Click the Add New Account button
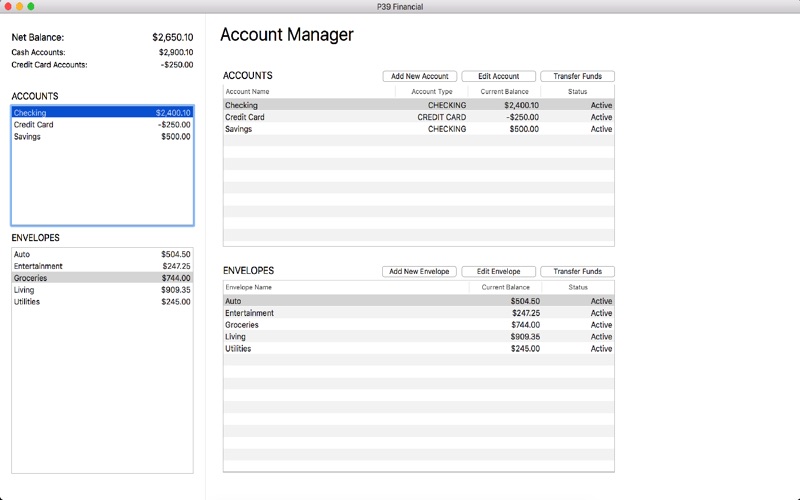Viewport: 800px width, 500px height. click(x=419, y=76)
